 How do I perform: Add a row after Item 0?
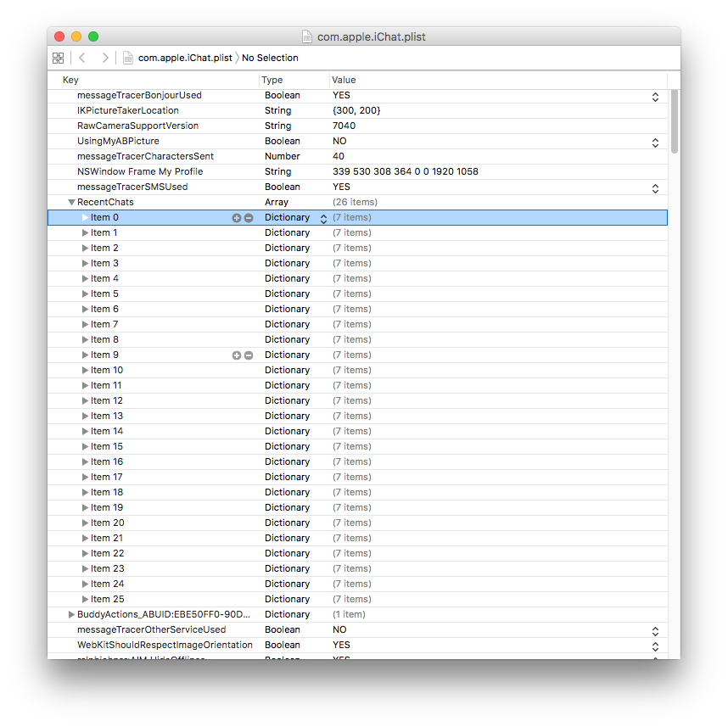pyautogui.click(x=237, y=218)
